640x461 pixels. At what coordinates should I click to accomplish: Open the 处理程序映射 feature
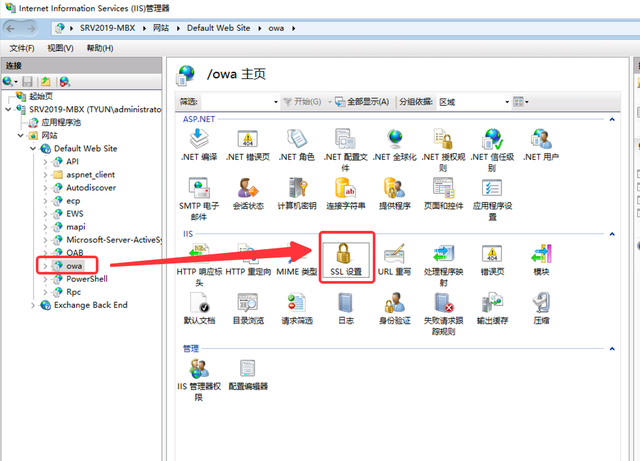click(x=443, y=265)
